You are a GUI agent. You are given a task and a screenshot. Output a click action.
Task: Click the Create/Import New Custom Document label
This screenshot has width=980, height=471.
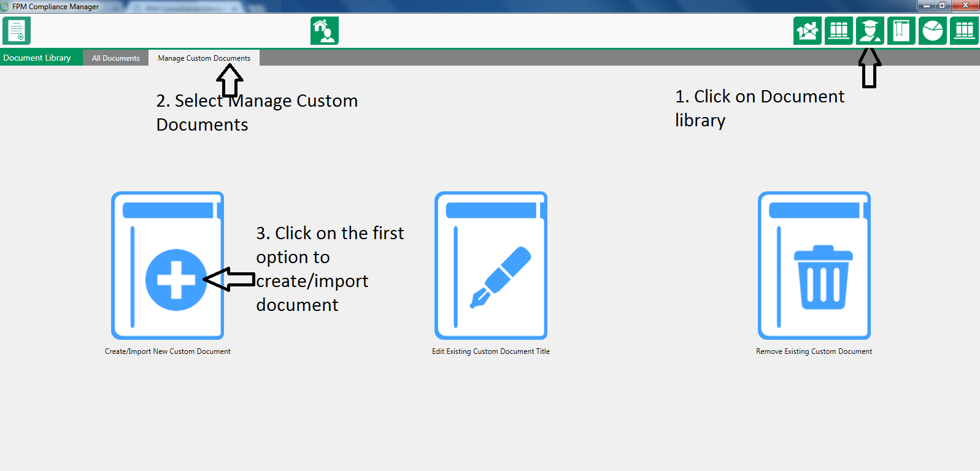coord(168,351)
